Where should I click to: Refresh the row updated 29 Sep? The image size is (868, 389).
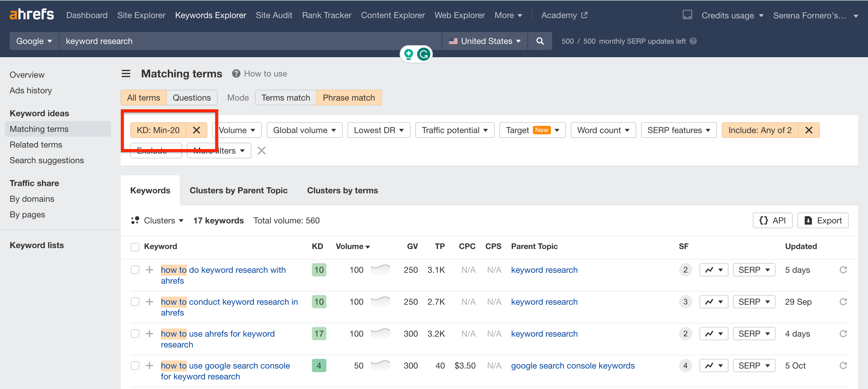tap(843, 301)
